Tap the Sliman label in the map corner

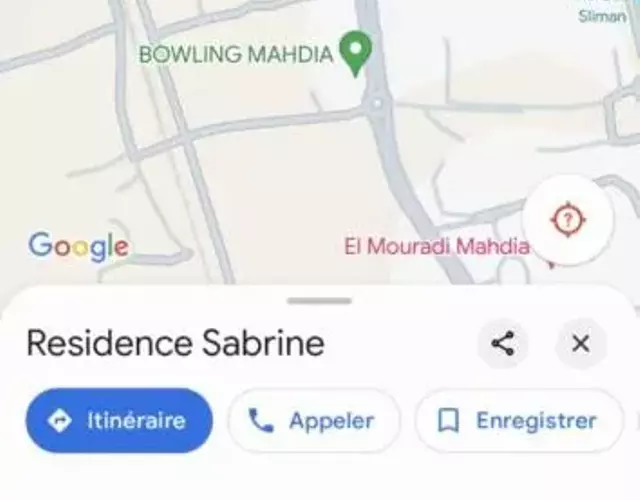click(602, 16)
